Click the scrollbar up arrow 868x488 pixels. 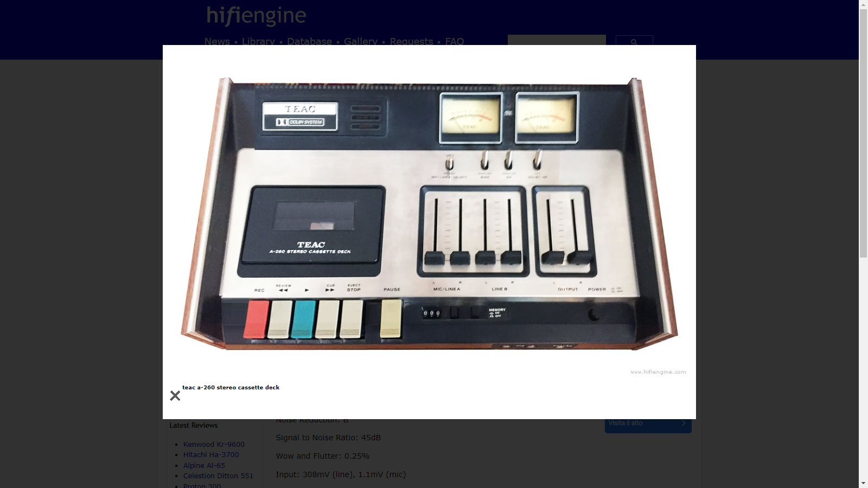[x=863, y=4]
